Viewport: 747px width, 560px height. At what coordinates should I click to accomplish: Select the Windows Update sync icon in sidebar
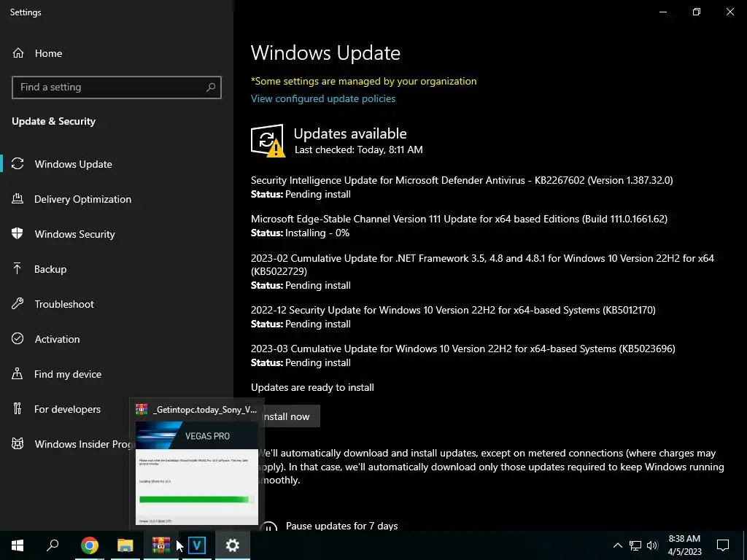pyautogui.click(x=18, y=164)
